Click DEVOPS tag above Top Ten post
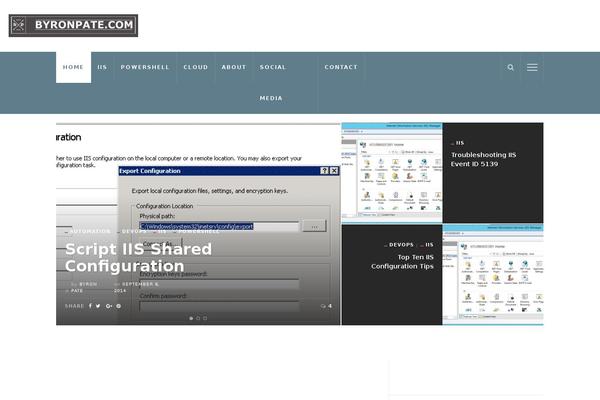The width and height of the screenshot is (600, 400). tap(399, 245)
